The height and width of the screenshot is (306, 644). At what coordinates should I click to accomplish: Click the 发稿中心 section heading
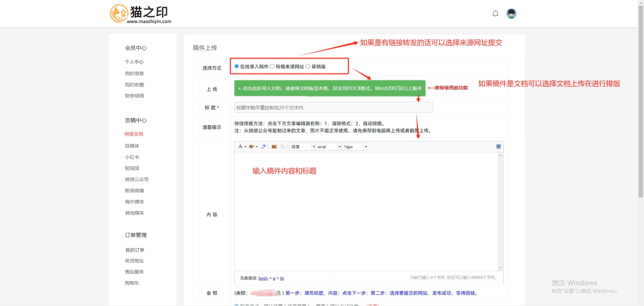point(136,121)
